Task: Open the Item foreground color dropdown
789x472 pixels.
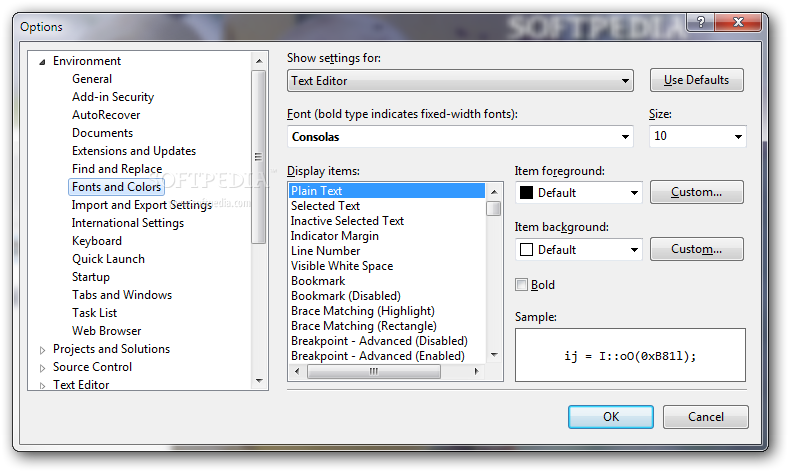Action: 579,193
